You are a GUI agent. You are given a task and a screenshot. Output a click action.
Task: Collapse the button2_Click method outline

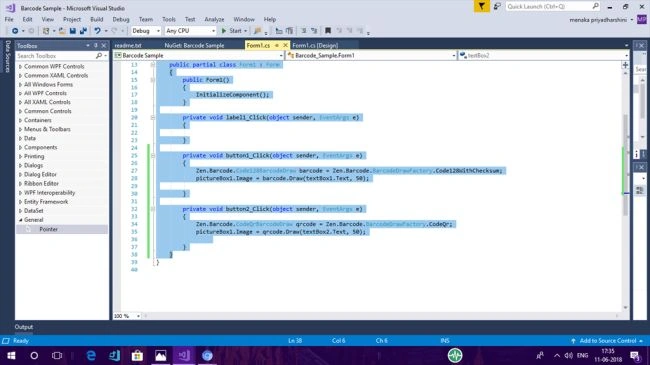point(153,209)
